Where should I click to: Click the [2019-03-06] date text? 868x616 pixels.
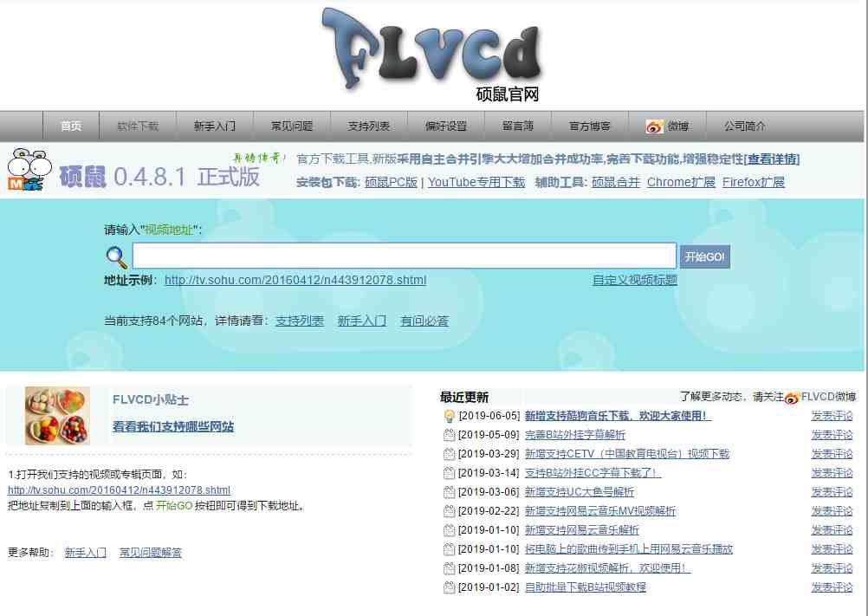click(489, 492)
